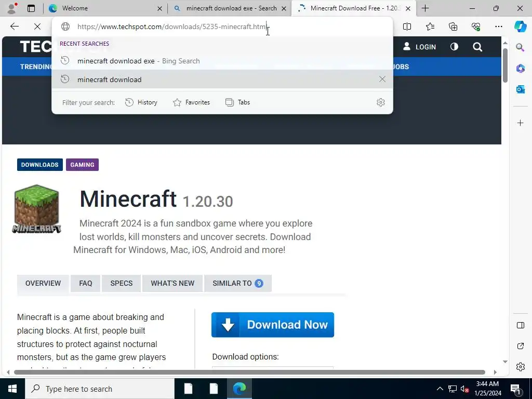The image size is (532, 399).
Task: Select the SIMILAR TO tab
Action: [x=238, y=283]
